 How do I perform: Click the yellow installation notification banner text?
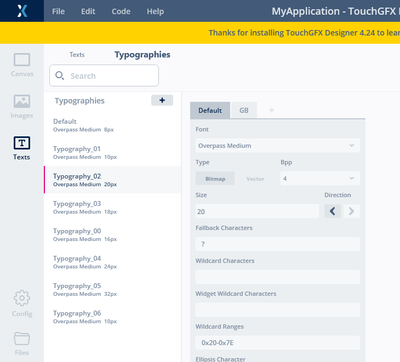[x=304, y=33]
